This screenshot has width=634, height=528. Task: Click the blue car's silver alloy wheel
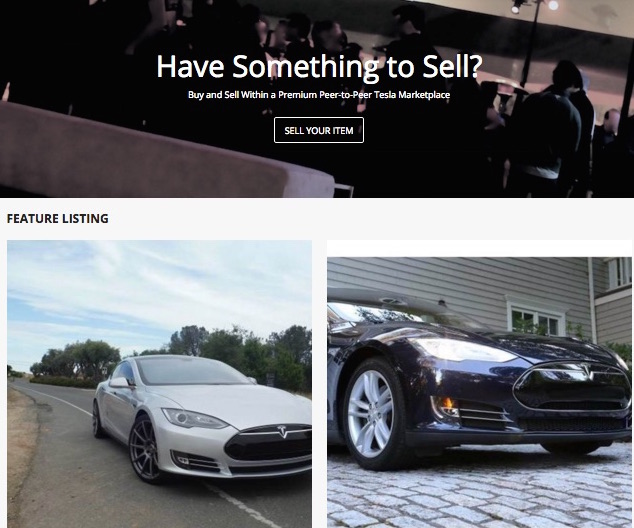371,413
